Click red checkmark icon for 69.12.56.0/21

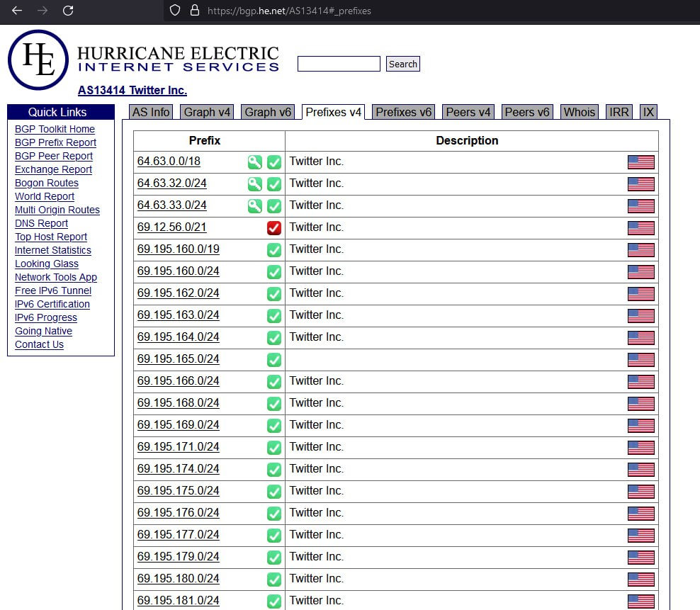pyautogui.click(x=274, y=227)
